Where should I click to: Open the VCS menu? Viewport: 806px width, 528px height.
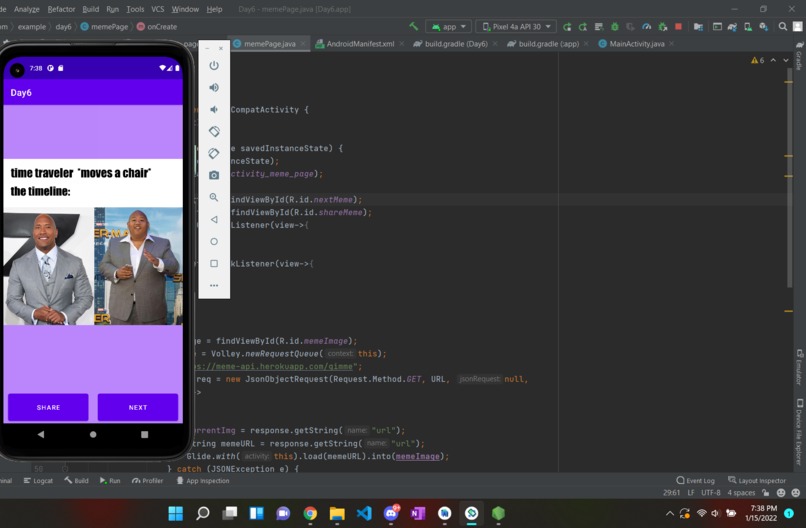pyautogui.click(x=158, y=9)
